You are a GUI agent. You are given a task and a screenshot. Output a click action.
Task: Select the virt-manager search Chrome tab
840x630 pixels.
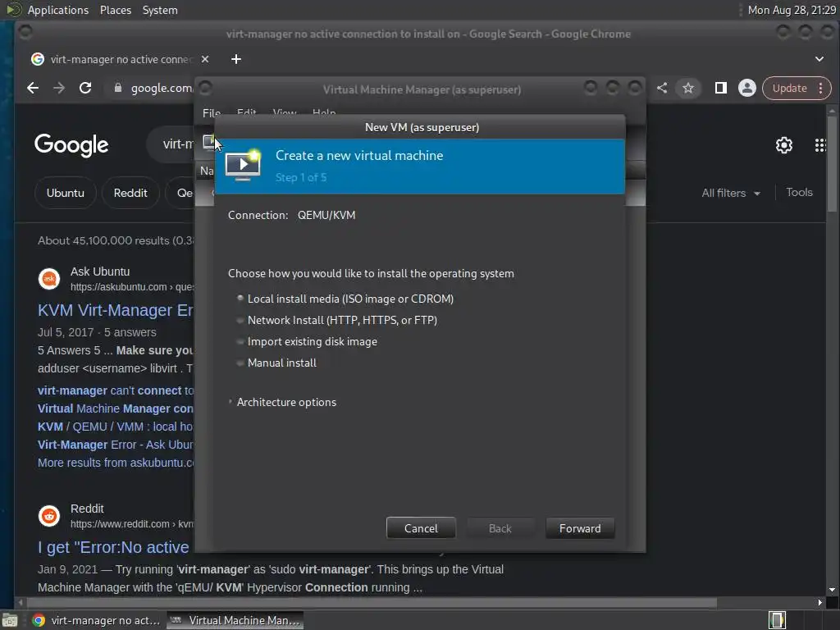tap(121, 59)
